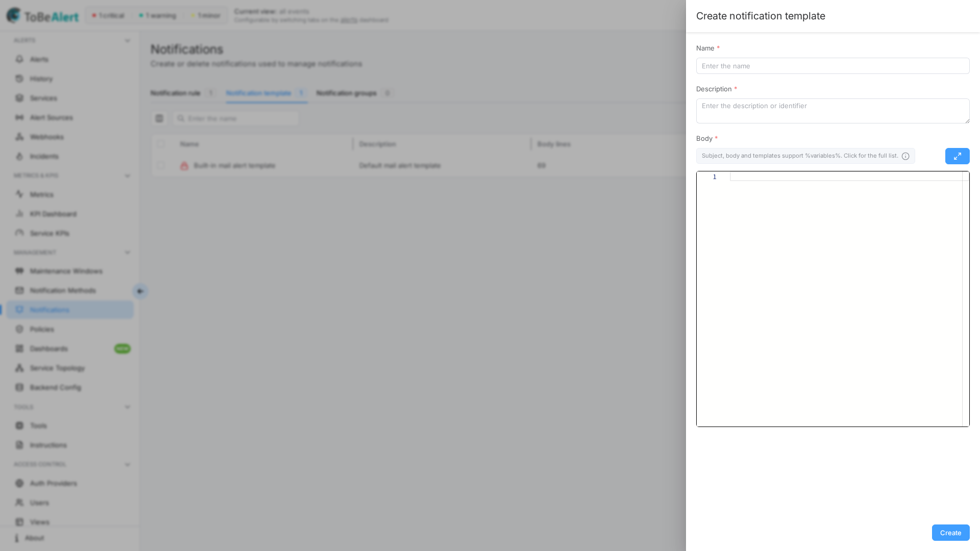Viewport: 980px width, 551px height.
Task: Collapse the TOOLS sidebar section
Action: pos(128,407)
